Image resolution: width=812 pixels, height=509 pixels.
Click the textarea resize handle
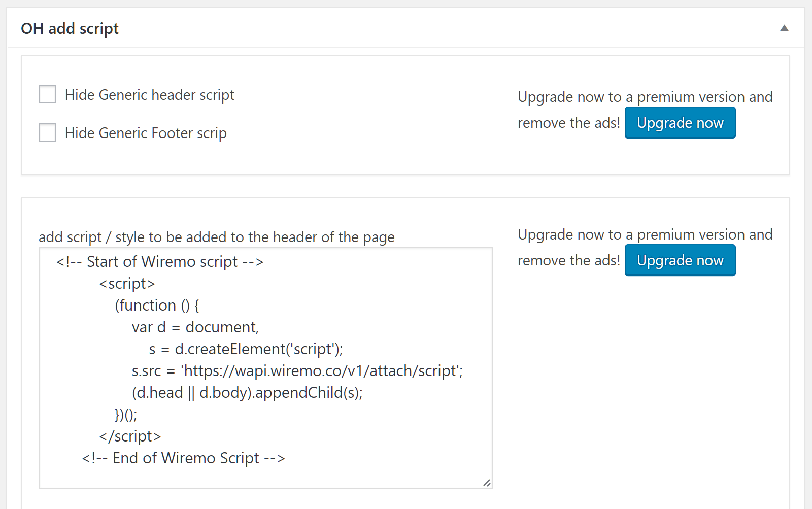pyautogui.click(x=487, y=483)
